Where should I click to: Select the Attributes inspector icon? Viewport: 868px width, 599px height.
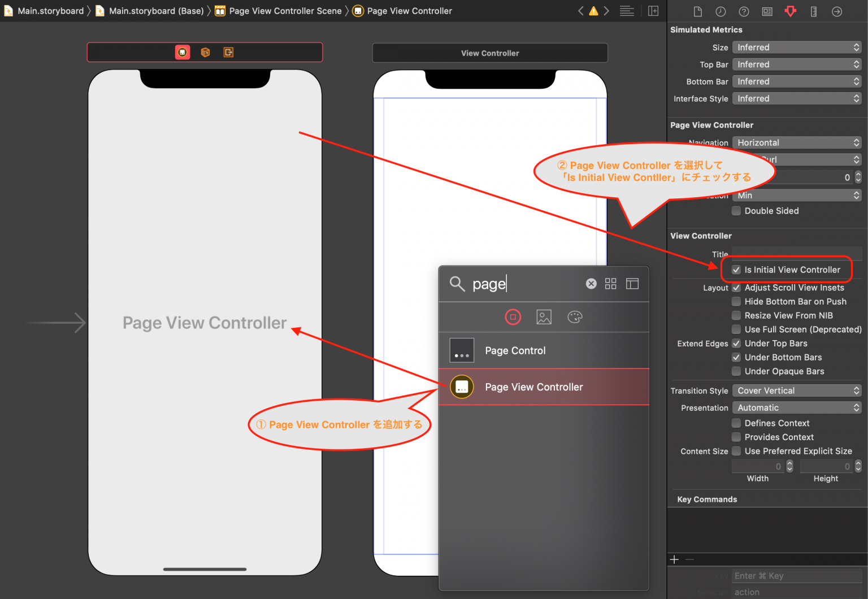click(x=790, y=11)
